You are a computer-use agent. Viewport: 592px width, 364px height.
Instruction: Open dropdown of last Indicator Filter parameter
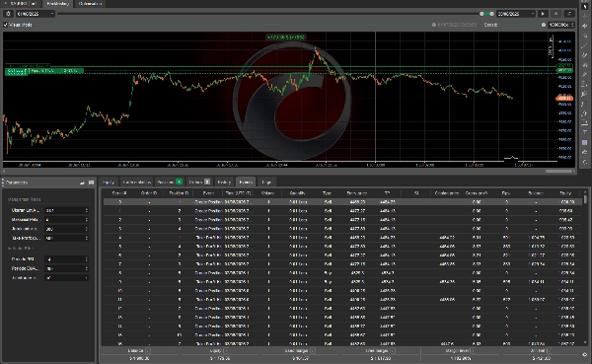[87, 277]
